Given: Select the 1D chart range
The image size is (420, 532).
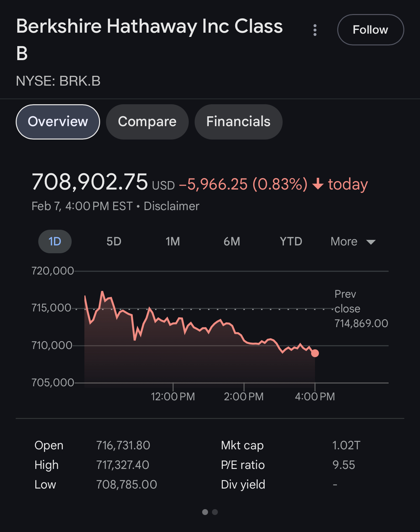Looking at the screenshot, I should 55,241.
